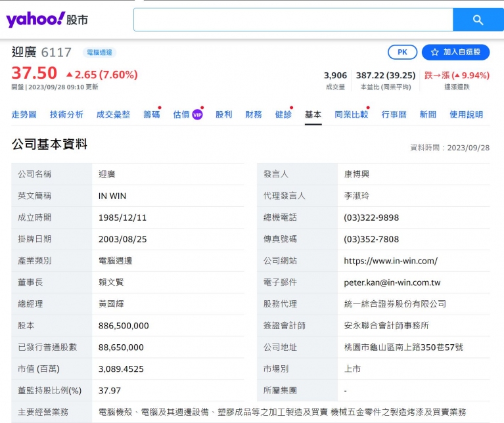Switch to the 成交彙整 tab
This screenshot has width=504, height=423.
click(113, 115)
